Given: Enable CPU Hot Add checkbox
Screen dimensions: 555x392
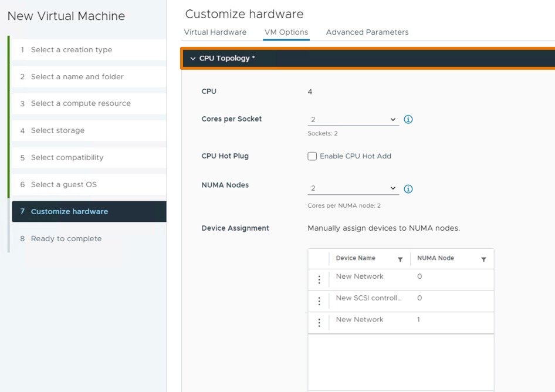Looking at the screenshot, I should click(313, 156).
